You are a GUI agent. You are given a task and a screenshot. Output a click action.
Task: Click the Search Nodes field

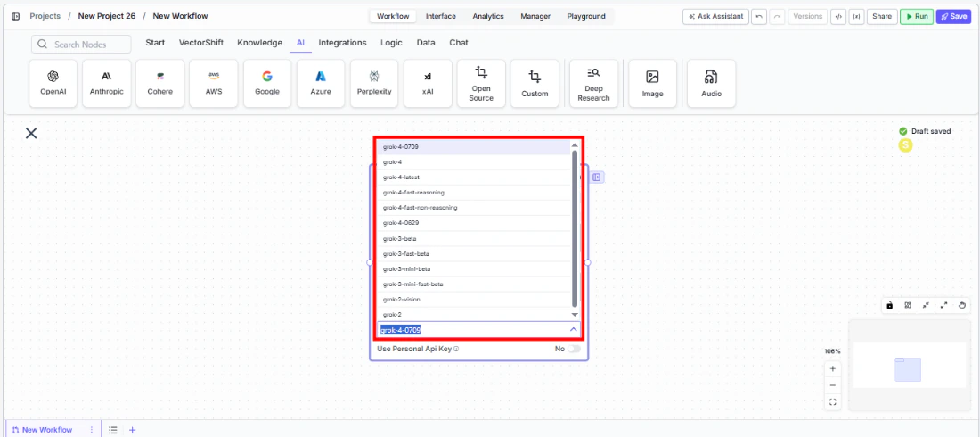coord(81,45)
